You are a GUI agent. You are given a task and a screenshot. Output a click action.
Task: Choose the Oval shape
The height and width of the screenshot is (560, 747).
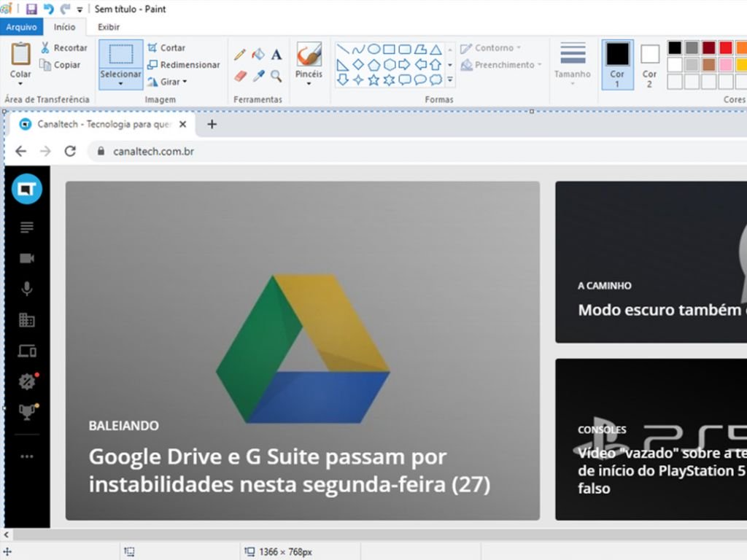374,49
